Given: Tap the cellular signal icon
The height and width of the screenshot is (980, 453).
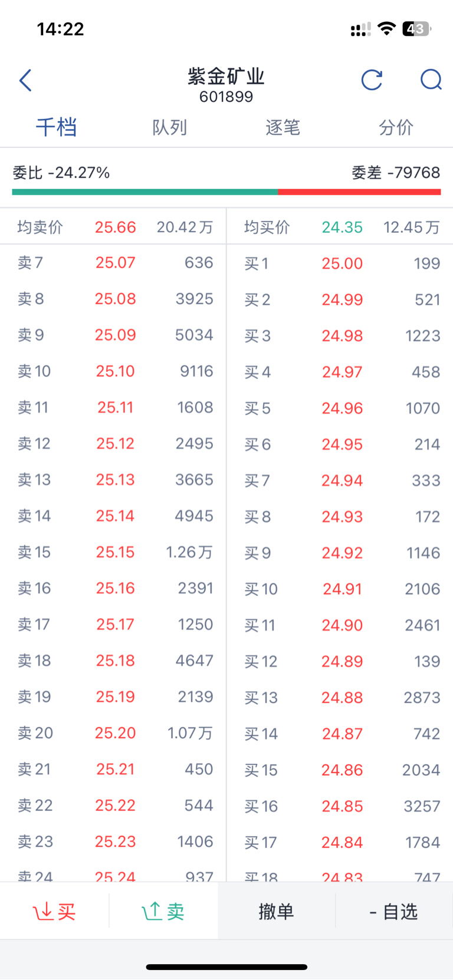Looking at the screenshot, I should [360, 29].
